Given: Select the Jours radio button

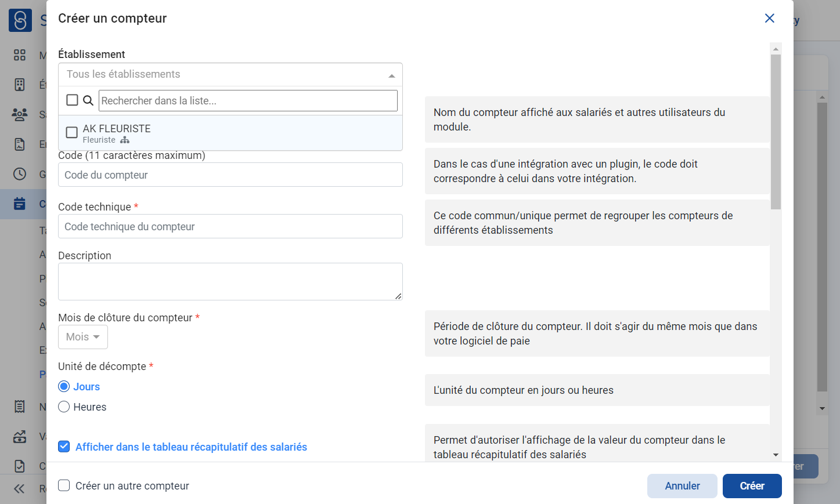Looking at the screenshot, I should coord(64,386).
